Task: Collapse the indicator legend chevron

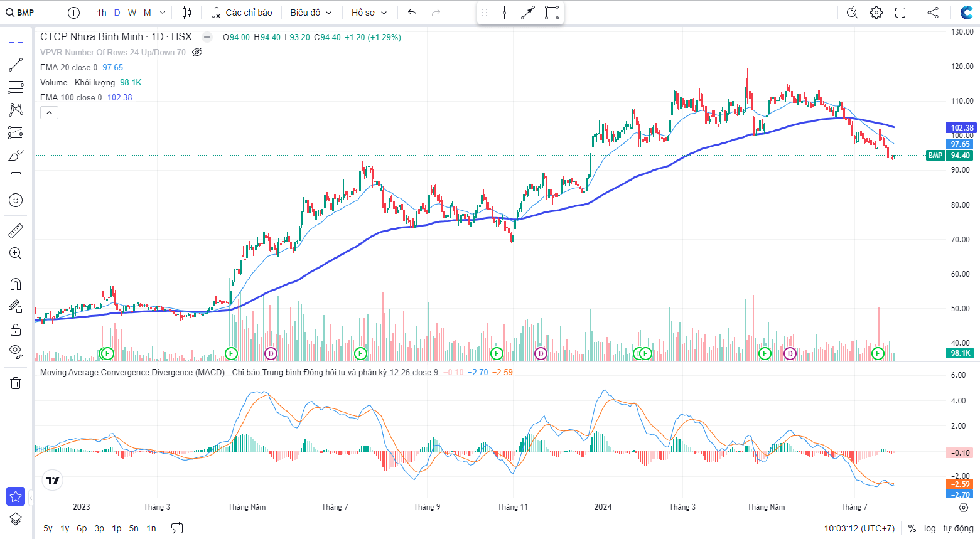Action: point(50,113)
